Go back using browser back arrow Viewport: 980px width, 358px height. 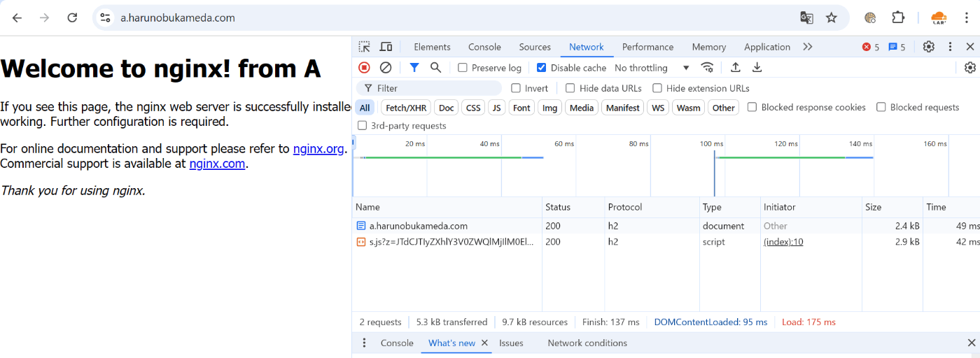point(17,17)
